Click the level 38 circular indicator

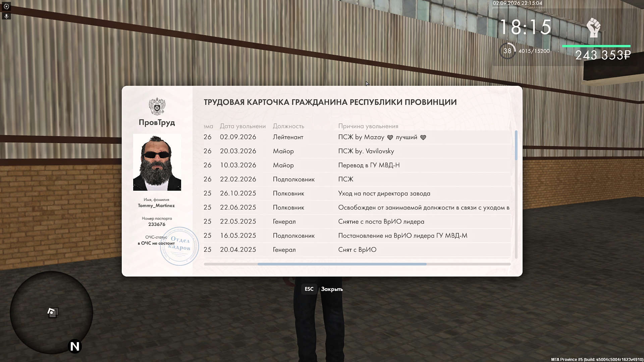pos(507,51)
